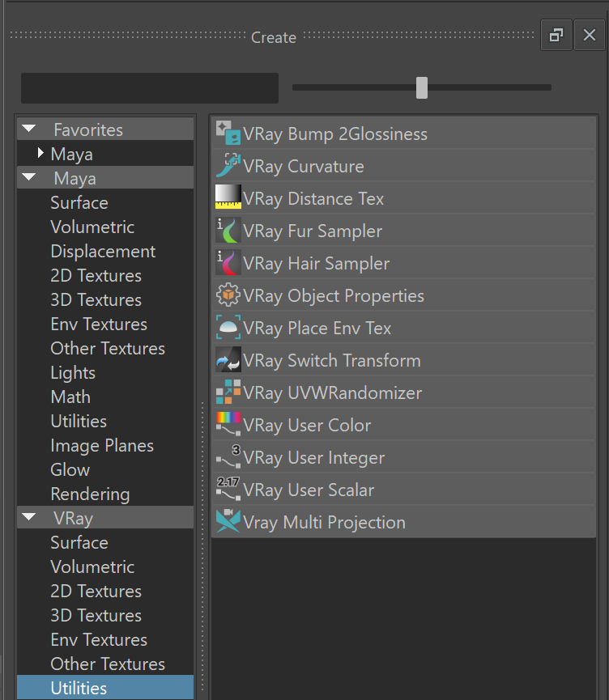Create a VRay User Scalar node
The image size is (609, 700).
point(404,490)
